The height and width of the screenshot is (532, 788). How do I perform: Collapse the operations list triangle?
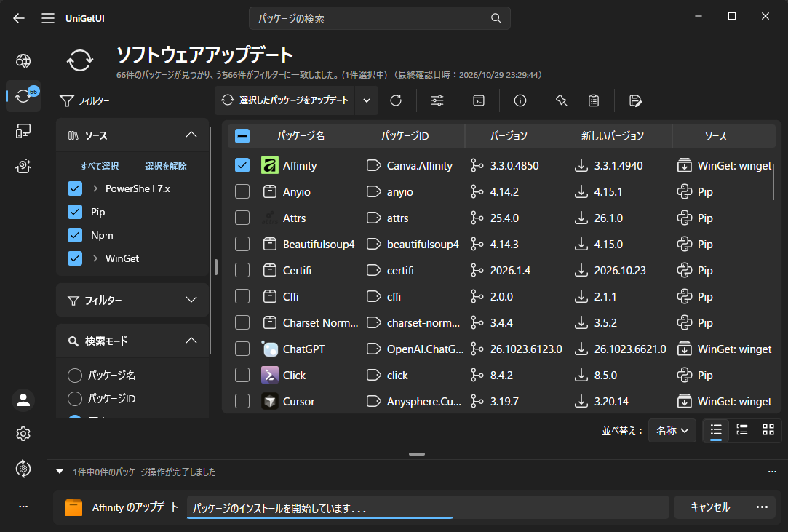(x=60, y=472)
